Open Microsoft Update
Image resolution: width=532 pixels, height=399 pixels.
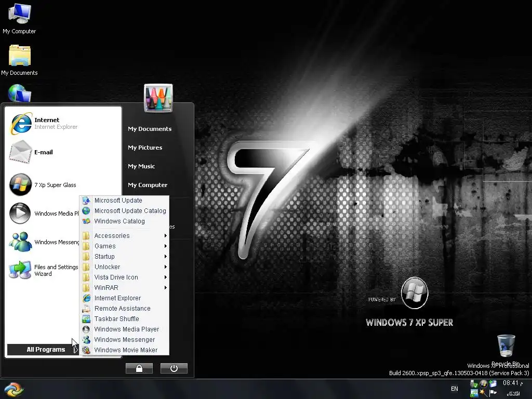point(124,200)
